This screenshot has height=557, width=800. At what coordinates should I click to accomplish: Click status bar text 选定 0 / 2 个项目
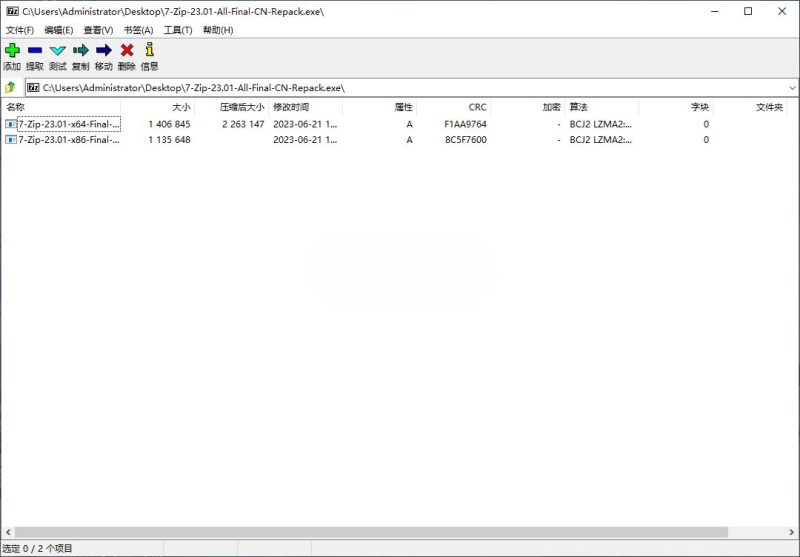pyautogui.click(x=37, y=549)
